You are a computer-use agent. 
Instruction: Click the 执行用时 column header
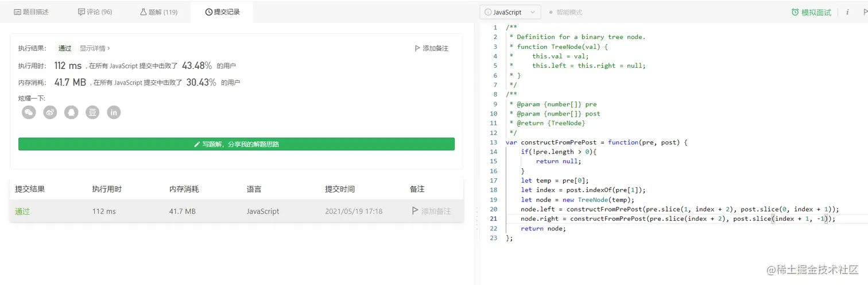(x=107, y=189)
